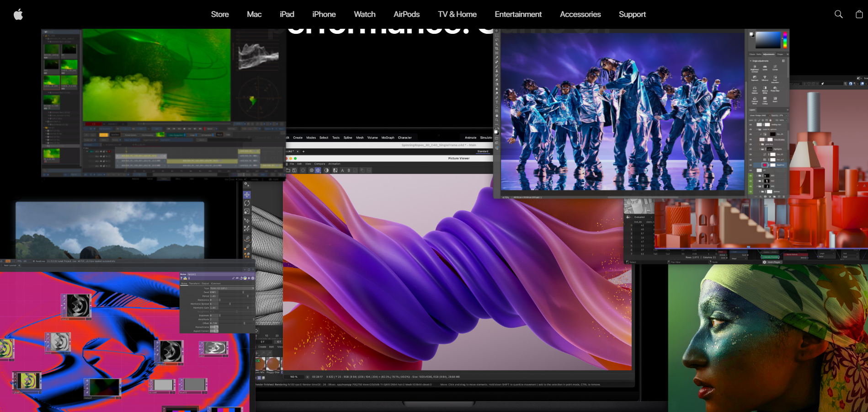Open TV & Home from navigation
Image resolution: width=868 pixels, height=412 pixels.
[x=457, y=14]
